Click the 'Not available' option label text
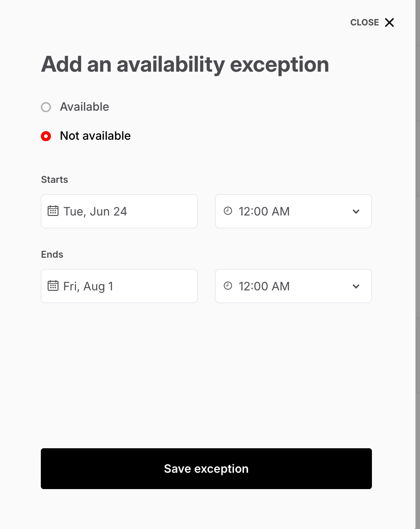Viewport: 420px width, 529px height. 95,136
